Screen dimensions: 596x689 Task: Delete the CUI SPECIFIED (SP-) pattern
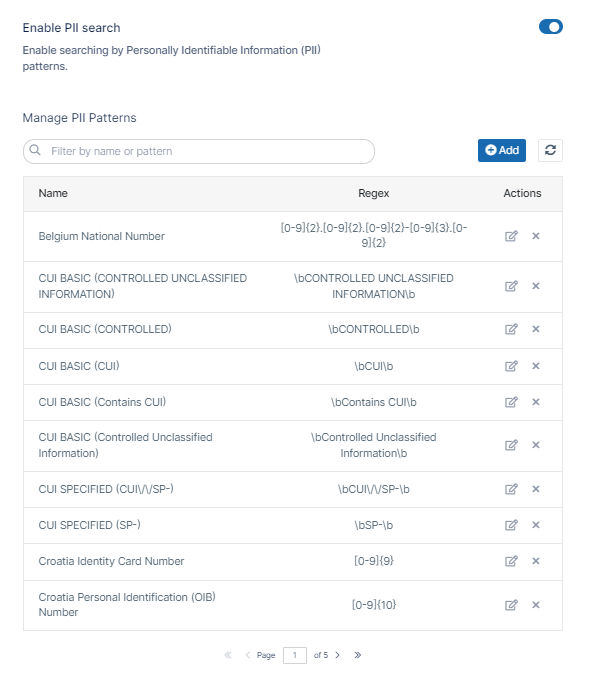coord(536,526)
